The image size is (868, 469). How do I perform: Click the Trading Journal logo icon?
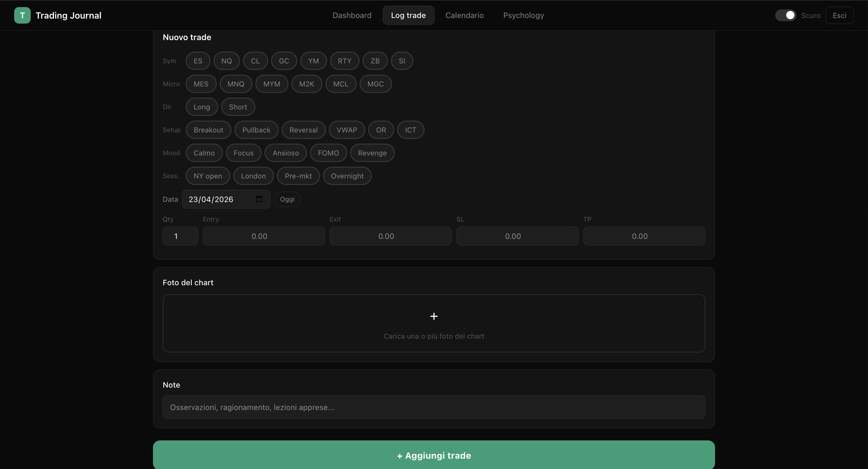click(x=22, y=15)
